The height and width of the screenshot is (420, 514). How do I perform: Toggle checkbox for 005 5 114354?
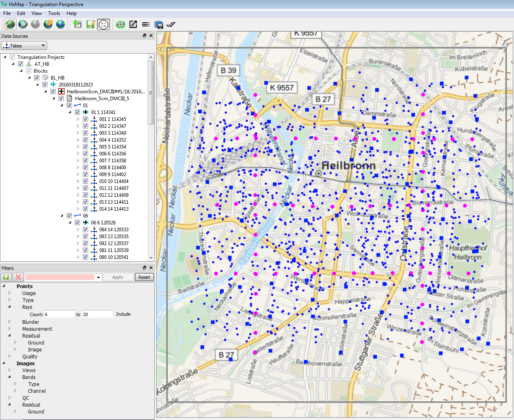pyautogui.click(x=86, y=147)
